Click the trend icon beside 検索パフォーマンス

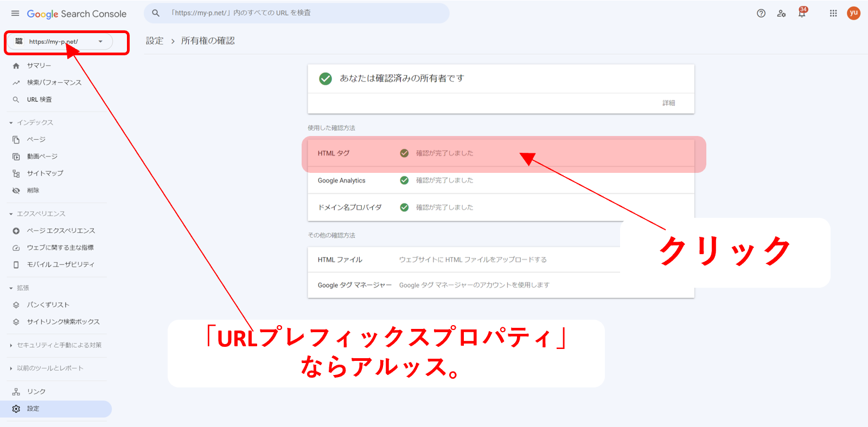tap(16, 82)
